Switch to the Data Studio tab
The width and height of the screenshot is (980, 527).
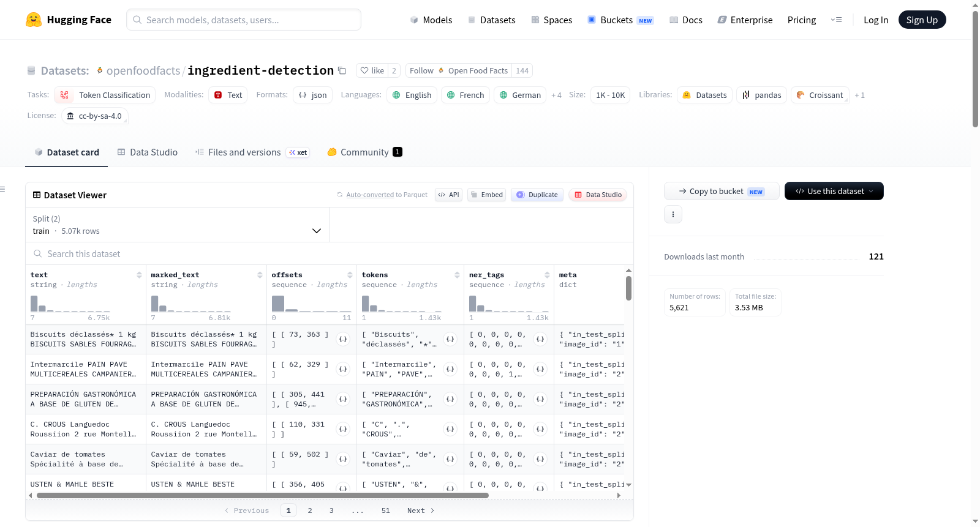[147, 152]
